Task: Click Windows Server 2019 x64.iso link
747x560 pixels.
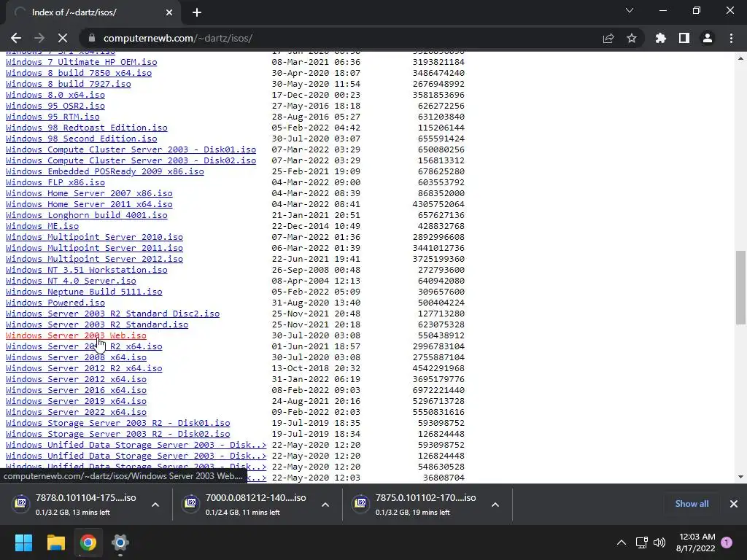Action: tap(76, 402)
